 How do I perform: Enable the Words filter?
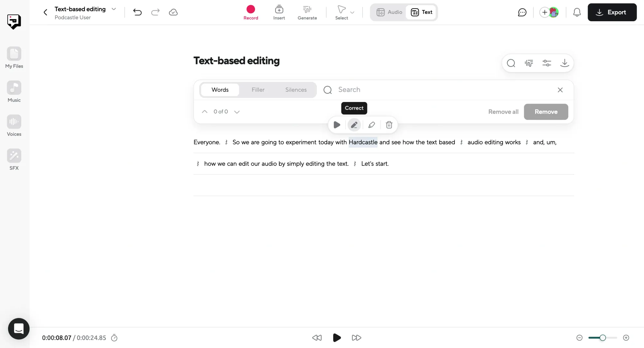220,90
